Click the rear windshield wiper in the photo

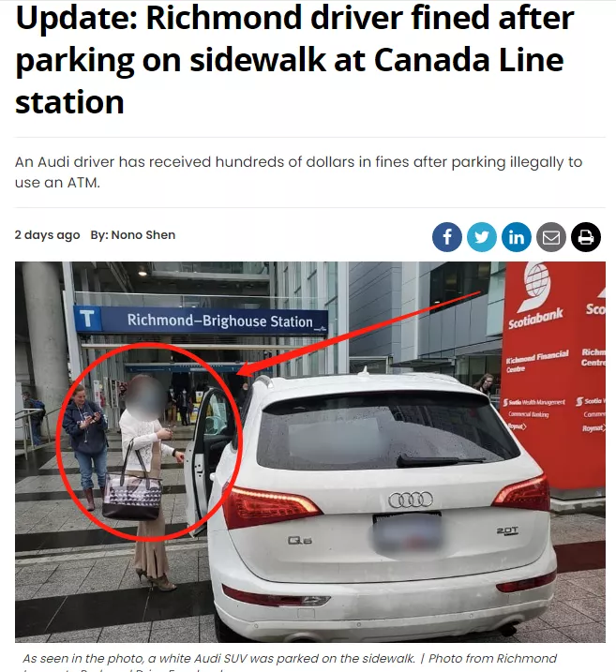440,461
